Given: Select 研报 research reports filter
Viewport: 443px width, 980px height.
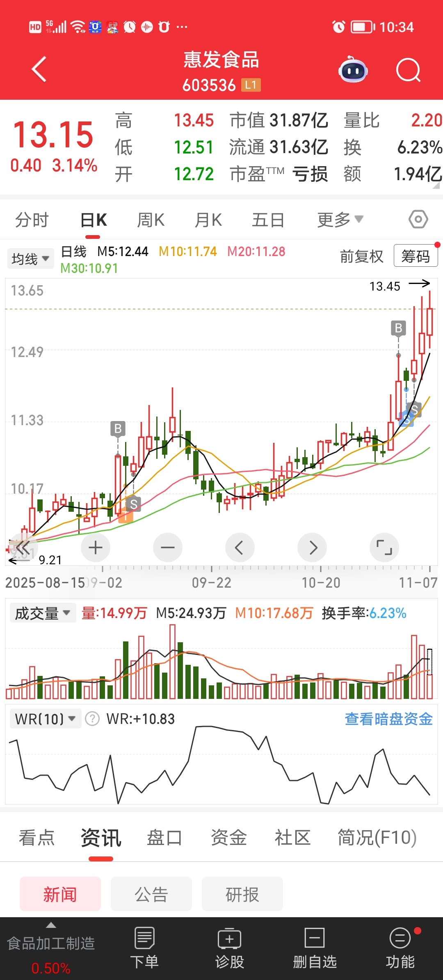Looking at the screenshot, I should pyautogui.click(x=242, y=894).
